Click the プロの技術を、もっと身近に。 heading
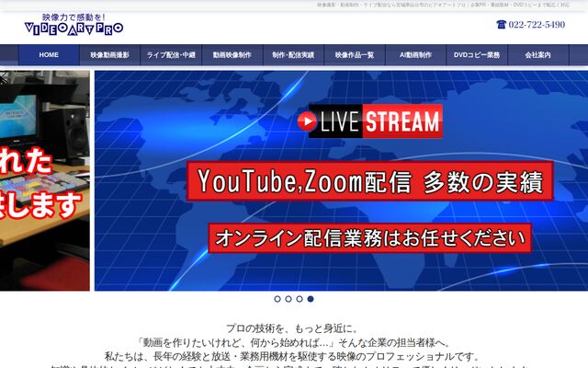The width and height of the screenshot is (588, 368). point(292,328)
